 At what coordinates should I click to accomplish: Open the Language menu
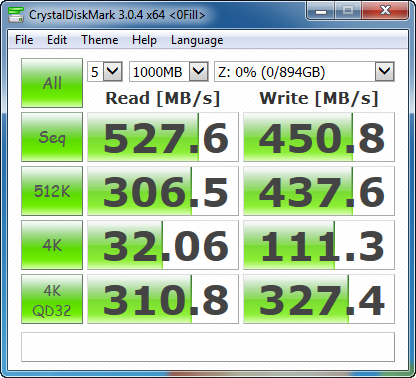197,40
